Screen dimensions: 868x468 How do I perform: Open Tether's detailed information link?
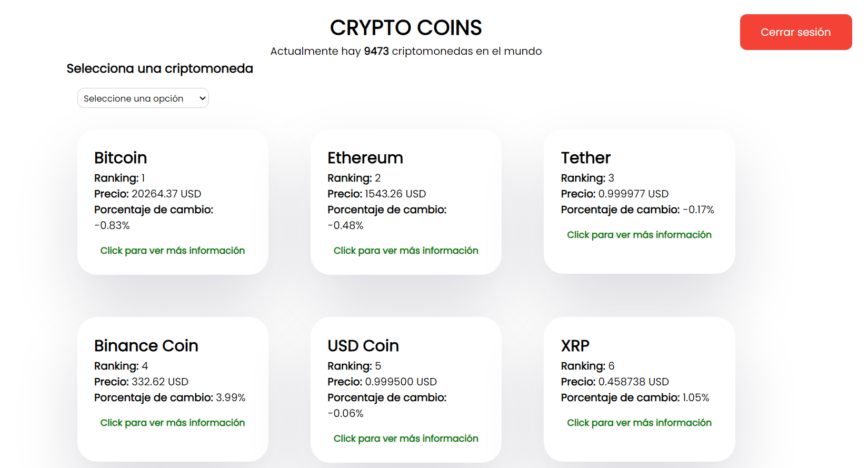639,235
